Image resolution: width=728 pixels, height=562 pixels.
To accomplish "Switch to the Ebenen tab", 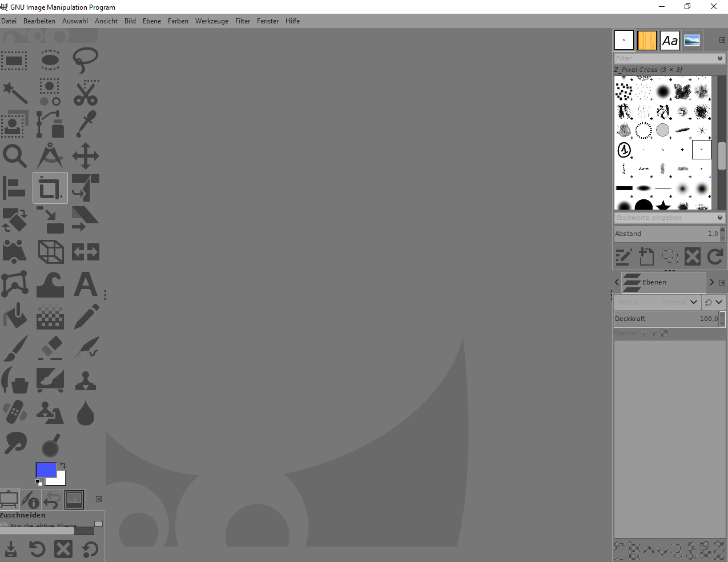I will point(663,282).
